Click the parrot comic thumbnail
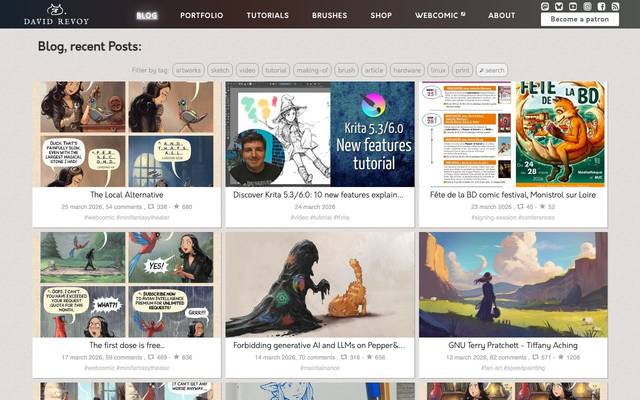640x400 pixels. coord(127,284)
